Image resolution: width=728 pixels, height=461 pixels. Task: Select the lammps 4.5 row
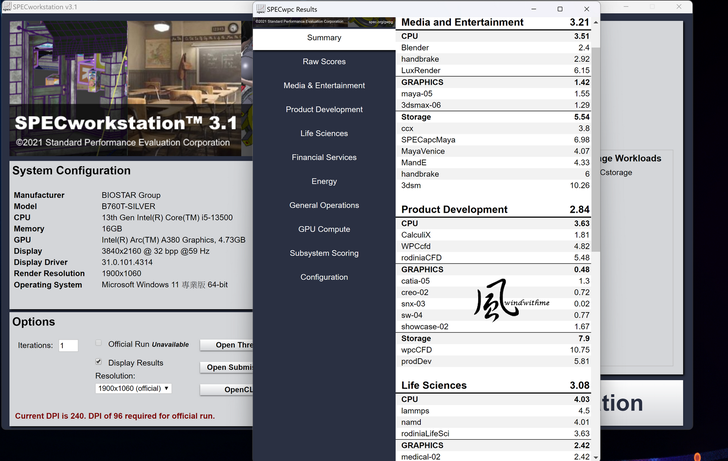(495, 410)
